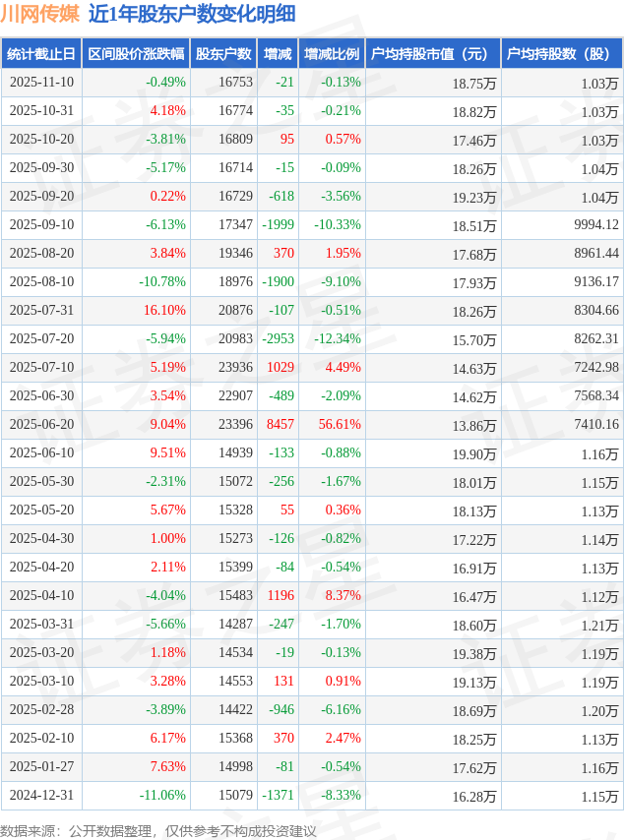This screenshot has height=840, width=624.
Task: Click the 2025-06-20 date row
Action: tap(41, 425)
